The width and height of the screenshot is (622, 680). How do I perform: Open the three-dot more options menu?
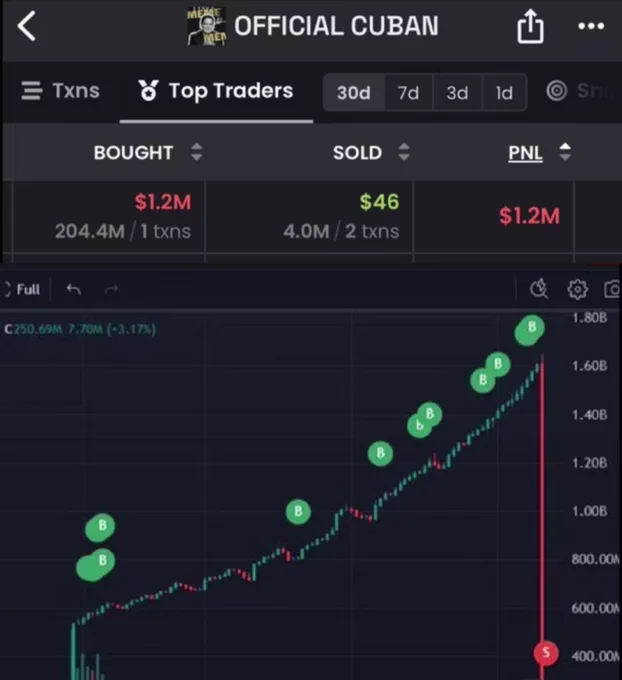(591, 26)
